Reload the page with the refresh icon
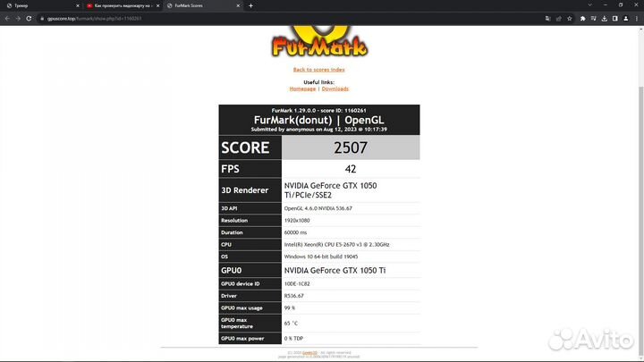This screenshot has height=362, width=644. click(30, 17)
